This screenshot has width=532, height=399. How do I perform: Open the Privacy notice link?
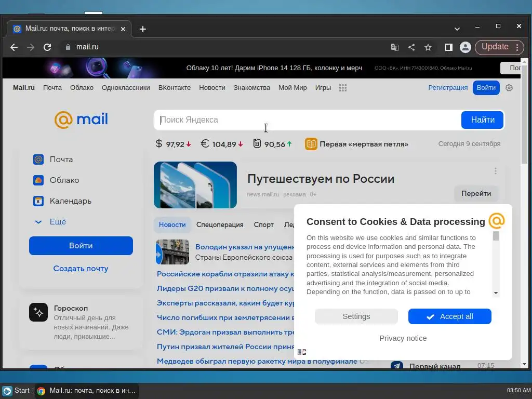pos(403,338)
